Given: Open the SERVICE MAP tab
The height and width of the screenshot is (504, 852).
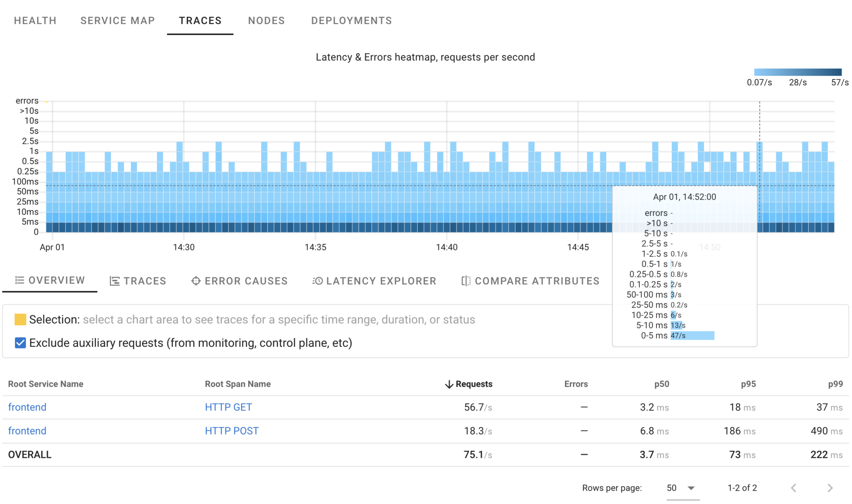Looking at the screenshot, I should coord(118,20).
